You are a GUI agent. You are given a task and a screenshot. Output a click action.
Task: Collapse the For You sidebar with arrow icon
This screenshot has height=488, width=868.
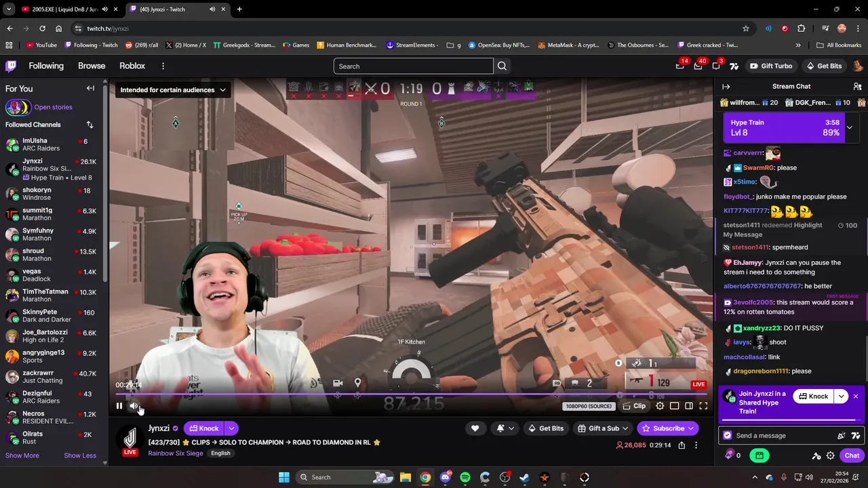pos(90,88)
